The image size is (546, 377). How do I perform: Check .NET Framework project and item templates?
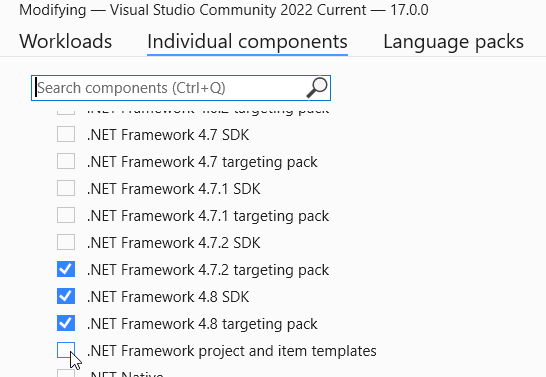[66, 350]
